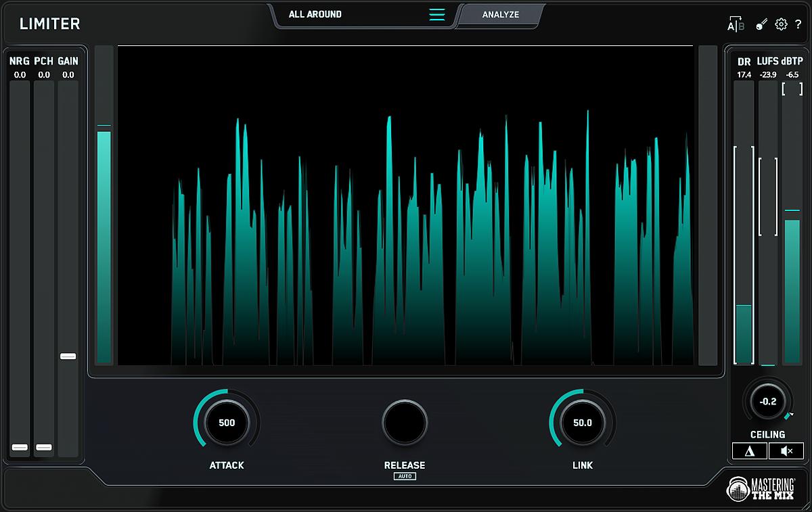Toggle the speaker mute button under Ceiling
812x512 pixels.
click(786, 451)
